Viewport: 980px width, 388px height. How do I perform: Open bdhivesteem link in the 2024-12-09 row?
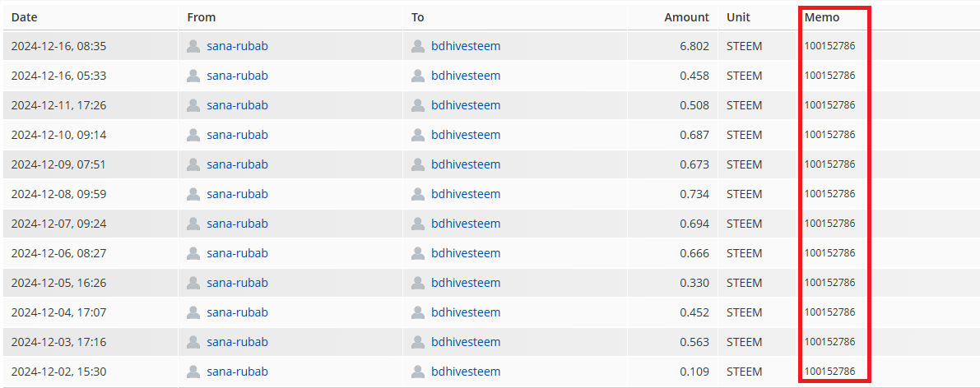(x=466, y=164)
